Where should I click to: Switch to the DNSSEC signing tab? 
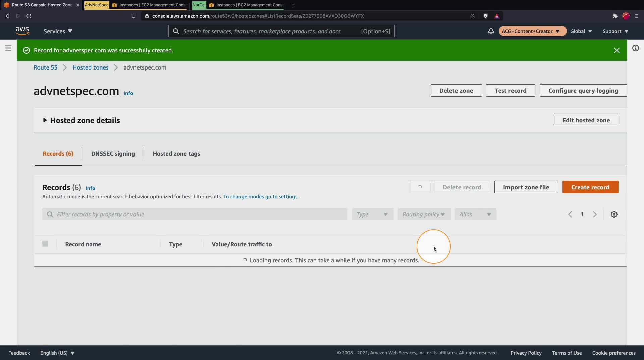point(113,154)
